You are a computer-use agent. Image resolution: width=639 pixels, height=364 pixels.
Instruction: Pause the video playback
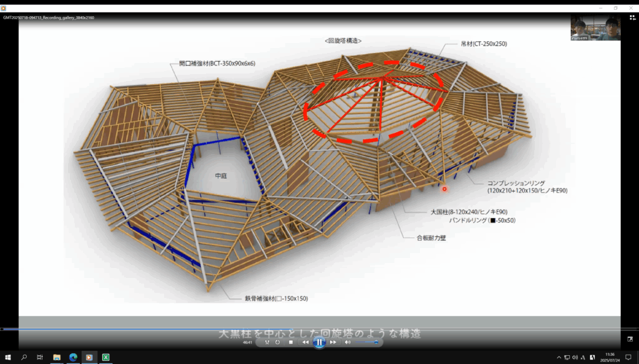(319, 342)
